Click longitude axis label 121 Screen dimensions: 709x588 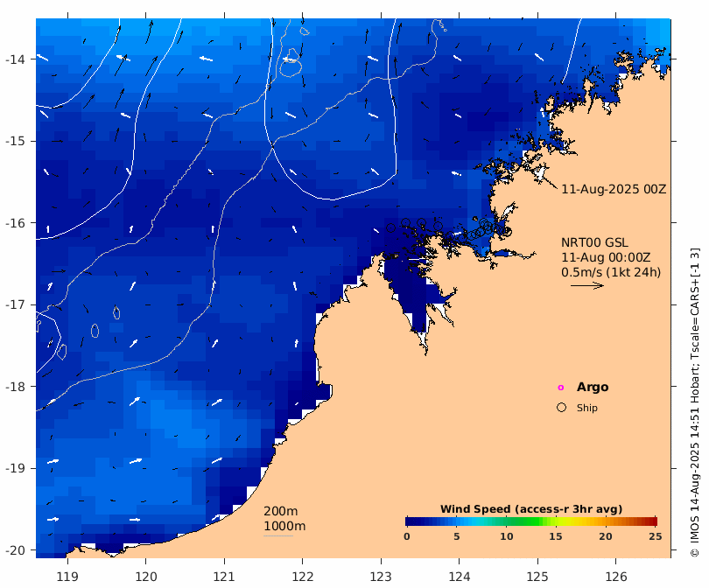[x=224, y=577]
